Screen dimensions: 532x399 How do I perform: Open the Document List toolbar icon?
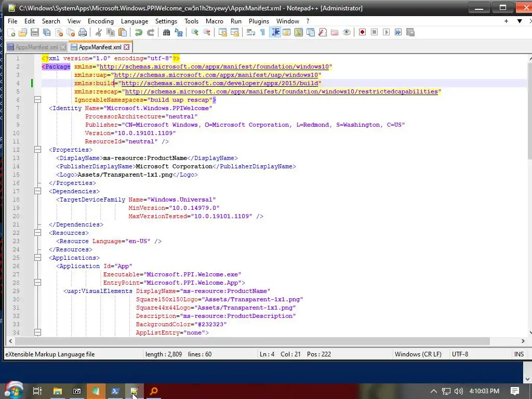[311, 32]
